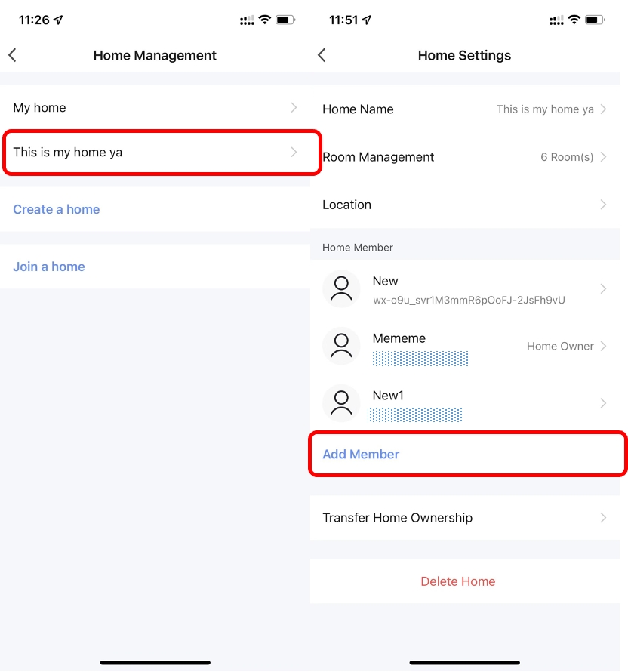Tap avatar icon of member New
The height and width of the screenshot is (672, 628).
tap(341, 289)
